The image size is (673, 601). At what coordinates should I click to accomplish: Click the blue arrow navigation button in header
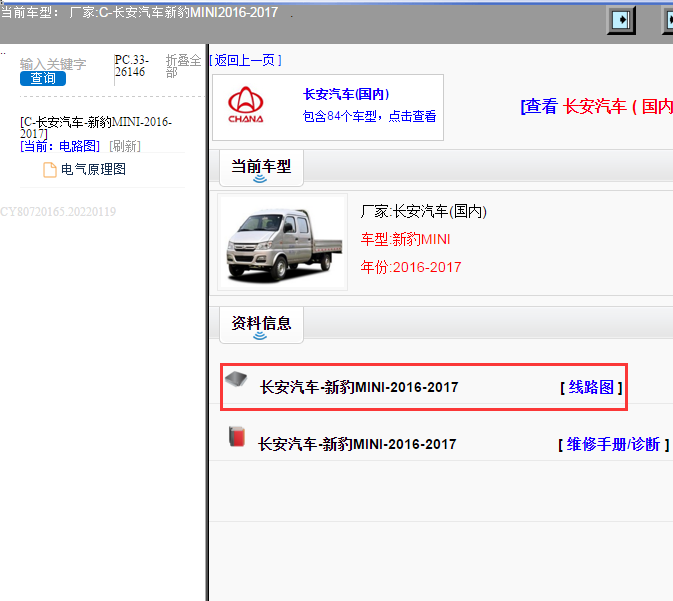click(x=621, y=20)
